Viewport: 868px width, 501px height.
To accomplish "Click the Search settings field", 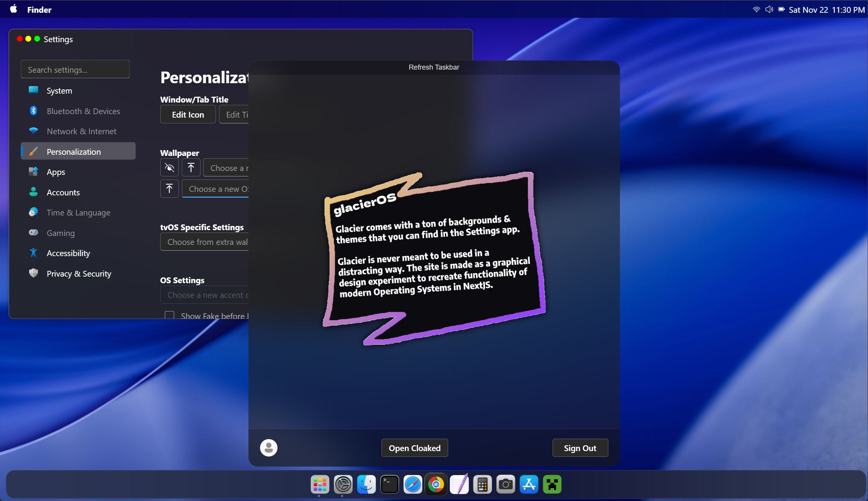I will (75, 70).
